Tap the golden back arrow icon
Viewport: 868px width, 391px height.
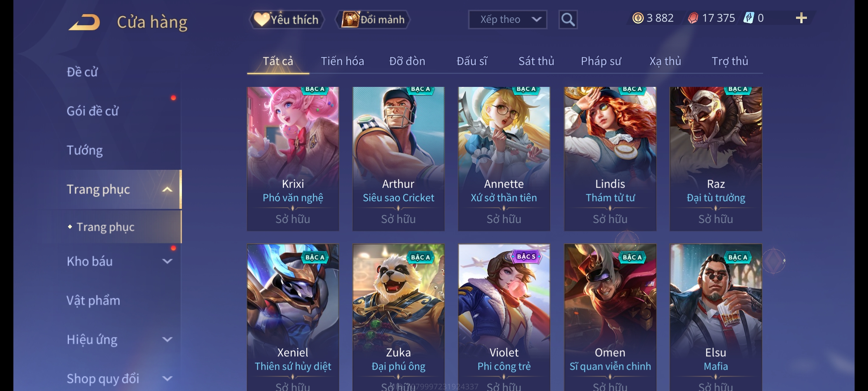(85, 22)
